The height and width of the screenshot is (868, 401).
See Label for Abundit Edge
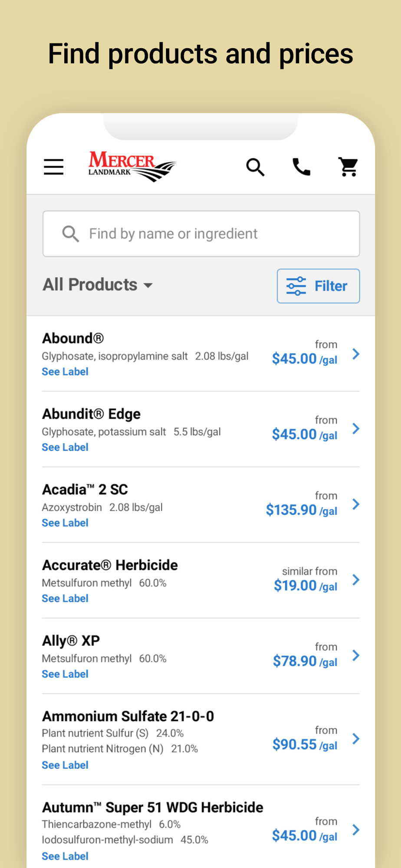tap(65, 447)
